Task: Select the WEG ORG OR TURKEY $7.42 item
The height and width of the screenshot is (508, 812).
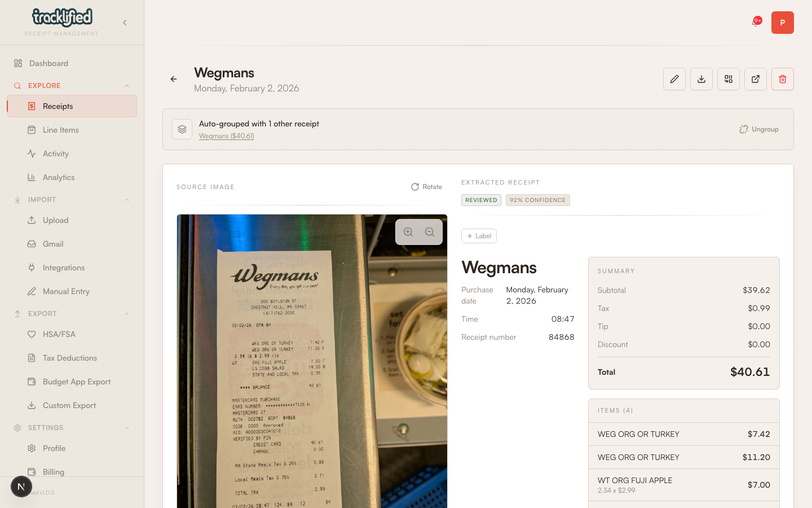Action: pos(684,434)
